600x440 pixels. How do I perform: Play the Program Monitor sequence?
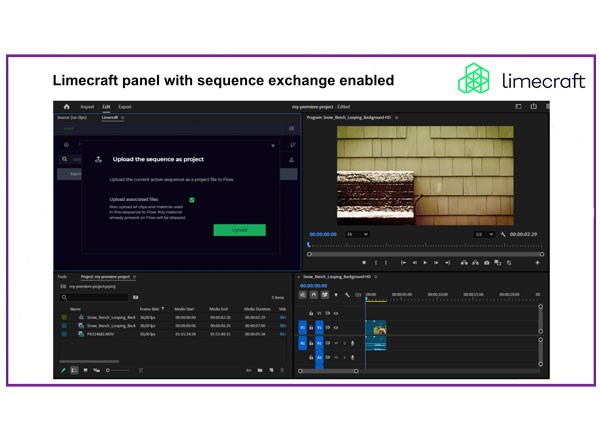pyautogui.click(x=425, y=262)
